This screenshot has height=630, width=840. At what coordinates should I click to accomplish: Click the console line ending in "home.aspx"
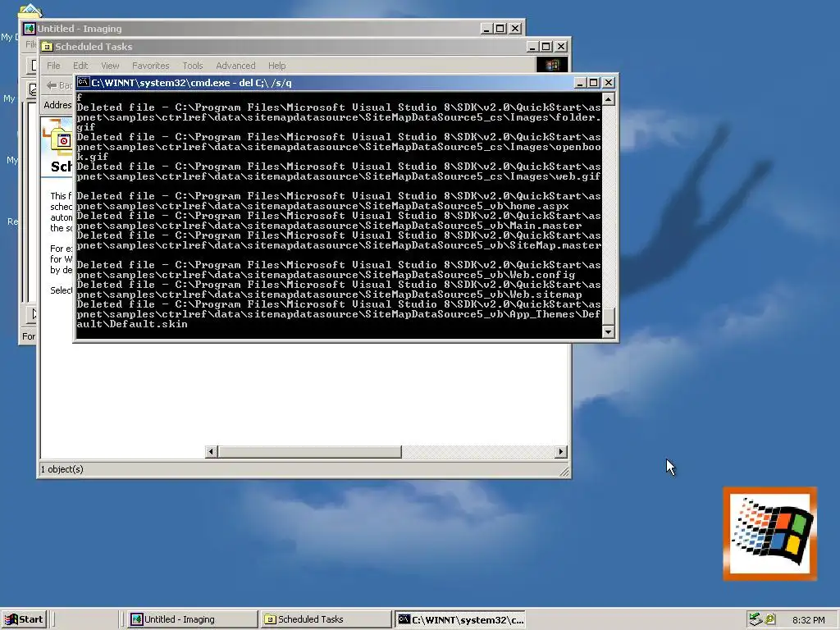(322, 206)
